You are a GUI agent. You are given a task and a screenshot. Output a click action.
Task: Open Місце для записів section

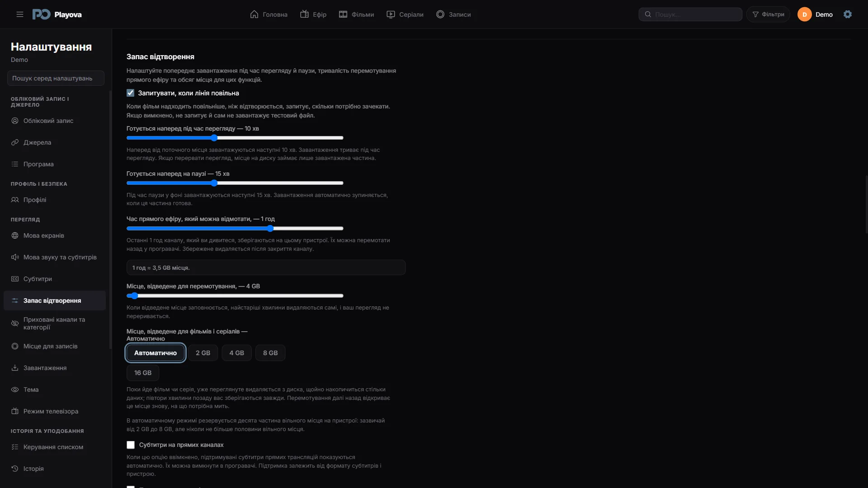(x=55, y=346)
